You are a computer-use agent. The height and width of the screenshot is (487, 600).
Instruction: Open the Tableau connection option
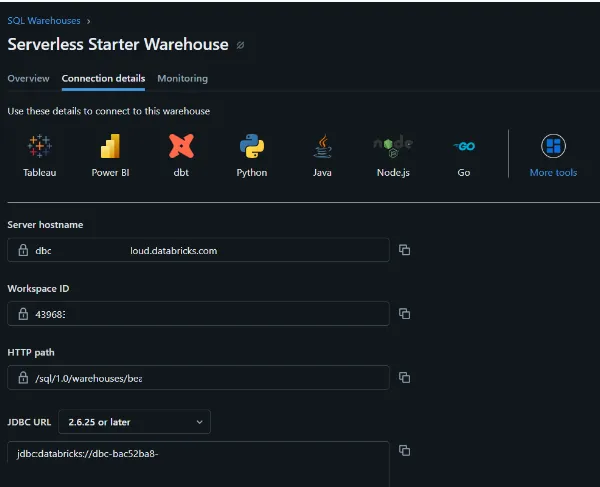point(39,155)
